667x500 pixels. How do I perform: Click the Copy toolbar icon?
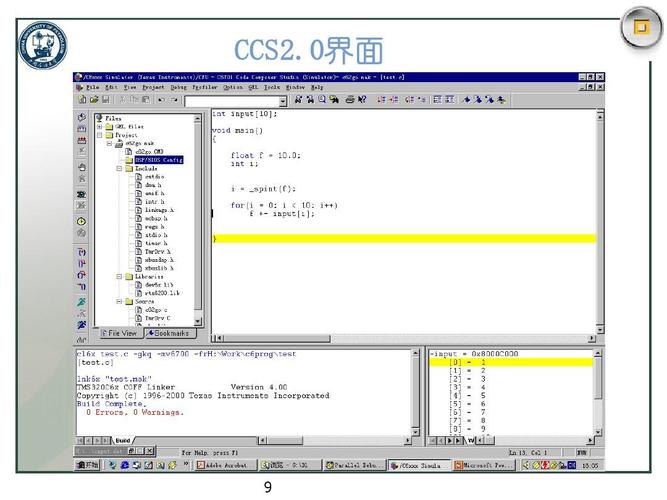(134, 100)
